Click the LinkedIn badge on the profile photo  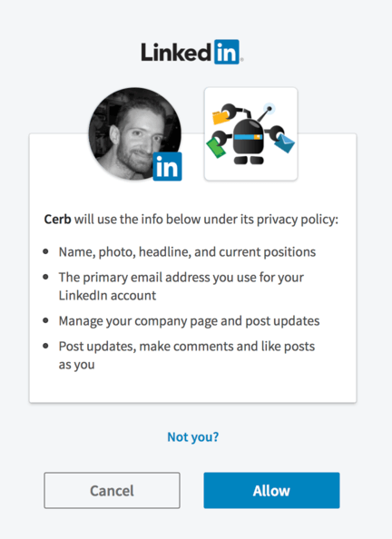[167, 166]
